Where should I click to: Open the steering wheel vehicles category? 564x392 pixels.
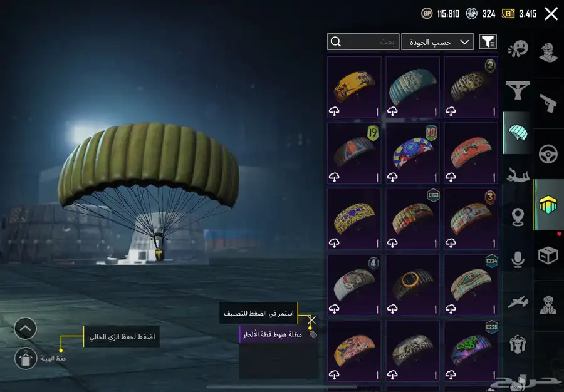(548, 154)
